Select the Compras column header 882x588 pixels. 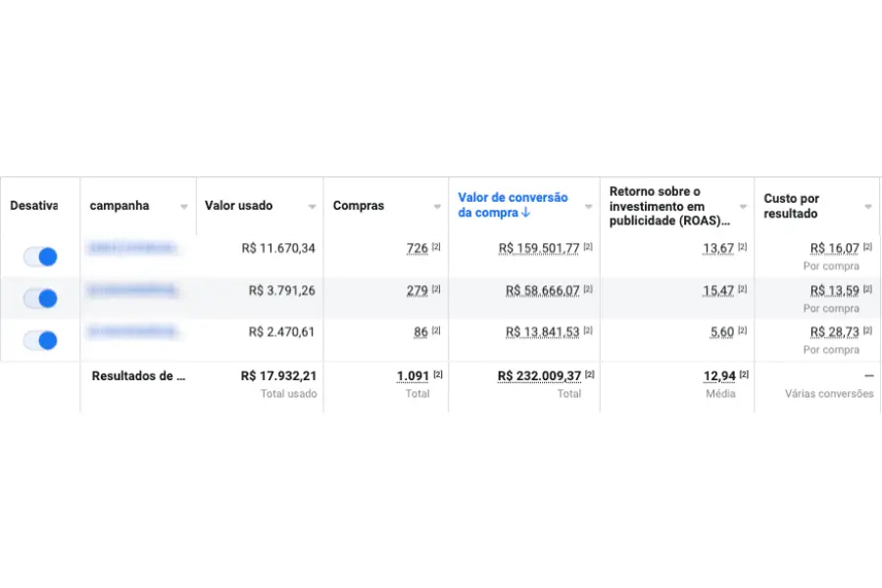click(x=359, y=206)
